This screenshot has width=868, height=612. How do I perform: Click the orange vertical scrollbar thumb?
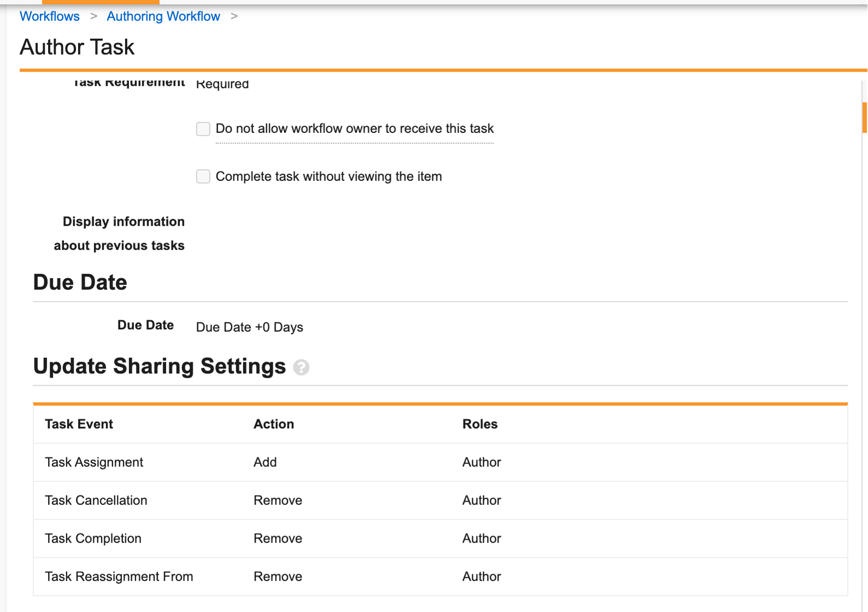(x=864, y=117)
